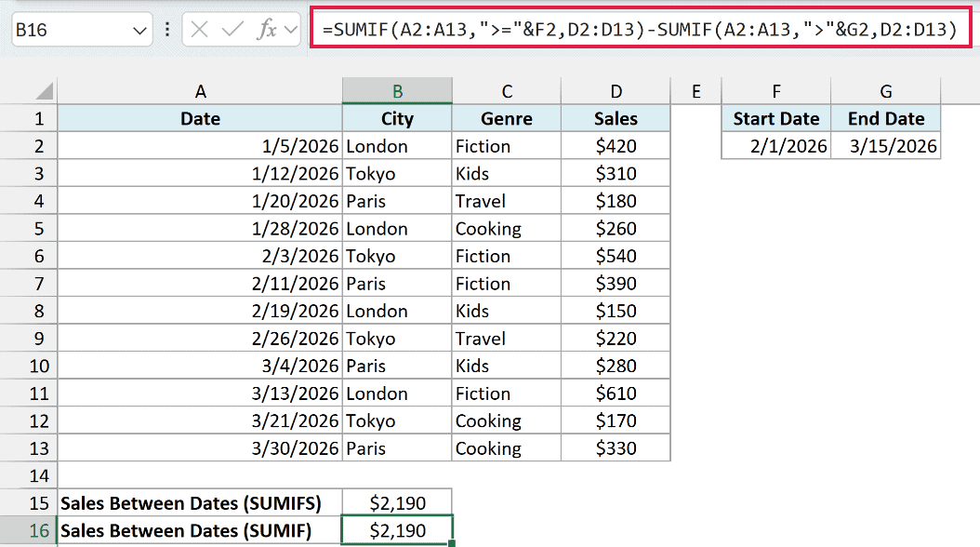
Task: Open the Insert Function fx button
Action: (267, 30)
